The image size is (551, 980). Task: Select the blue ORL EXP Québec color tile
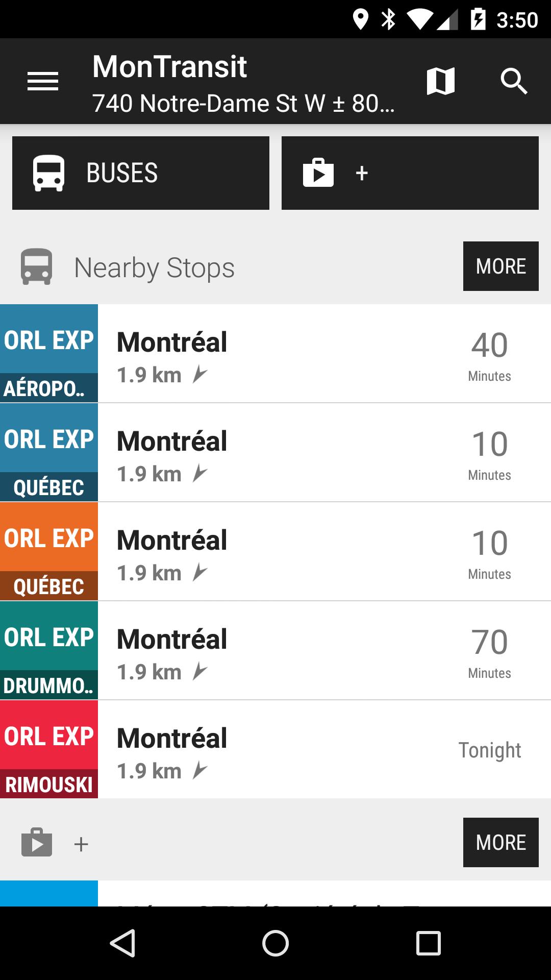click(x=49, y=452)
